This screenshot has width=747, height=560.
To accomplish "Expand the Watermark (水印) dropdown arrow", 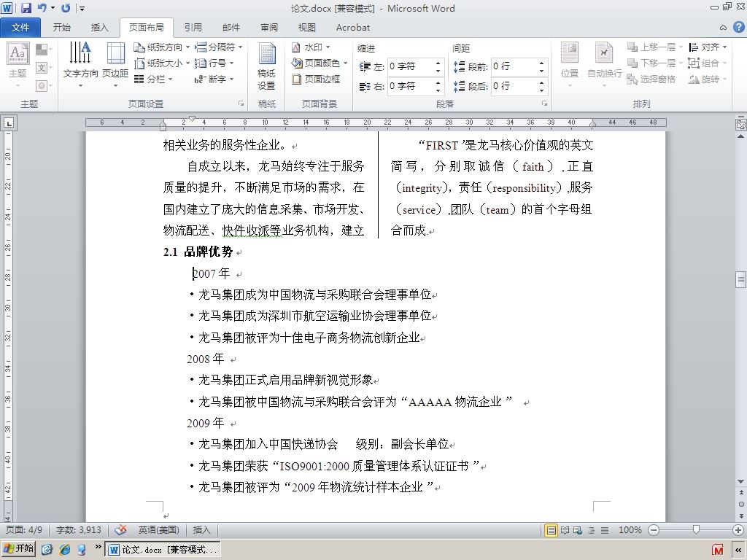I will click(x=328, y=47).
